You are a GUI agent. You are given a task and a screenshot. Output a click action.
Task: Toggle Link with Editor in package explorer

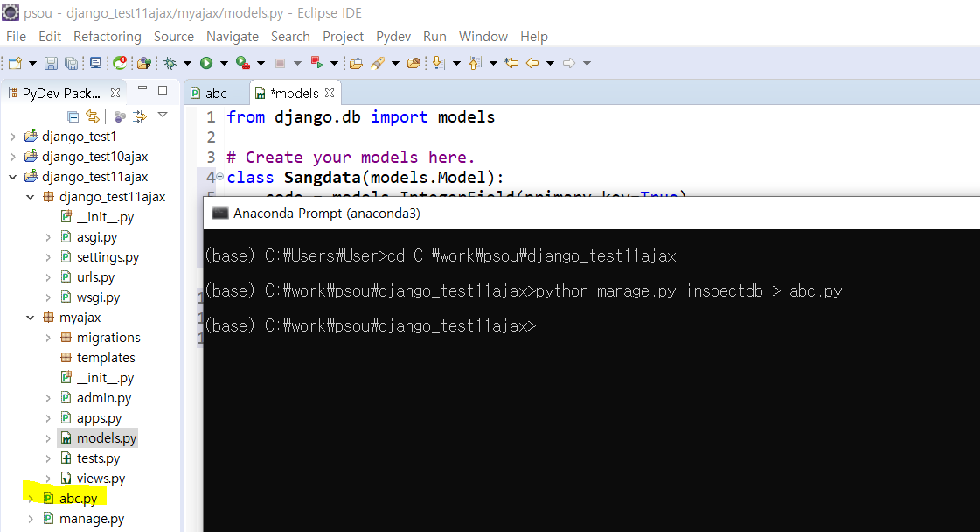point(93,116)
